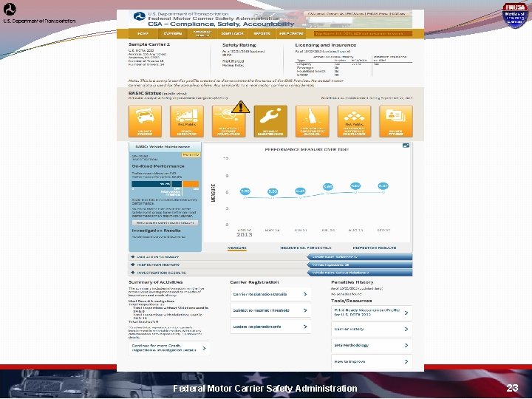This screenshot has width=532, height=399.
Task: Expand the Violation Summary section
Action: pyautogui.click(x=217, y=257)
